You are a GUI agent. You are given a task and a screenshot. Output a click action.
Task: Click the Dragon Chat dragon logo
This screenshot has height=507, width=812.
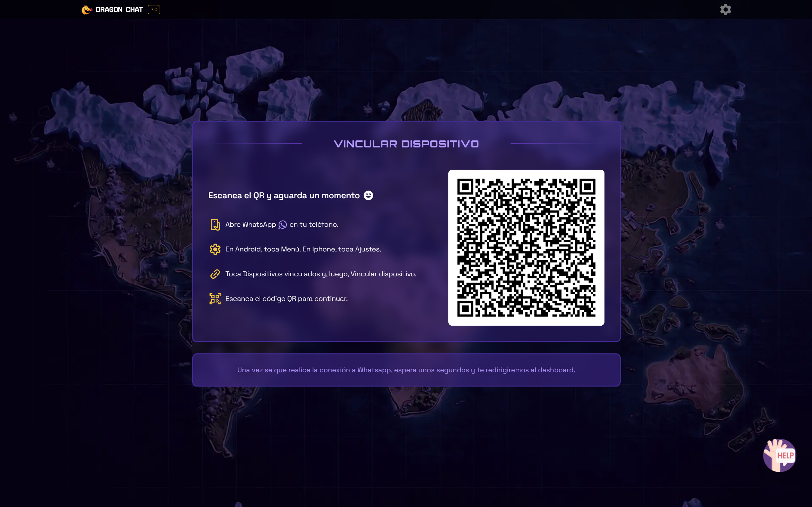87,10
